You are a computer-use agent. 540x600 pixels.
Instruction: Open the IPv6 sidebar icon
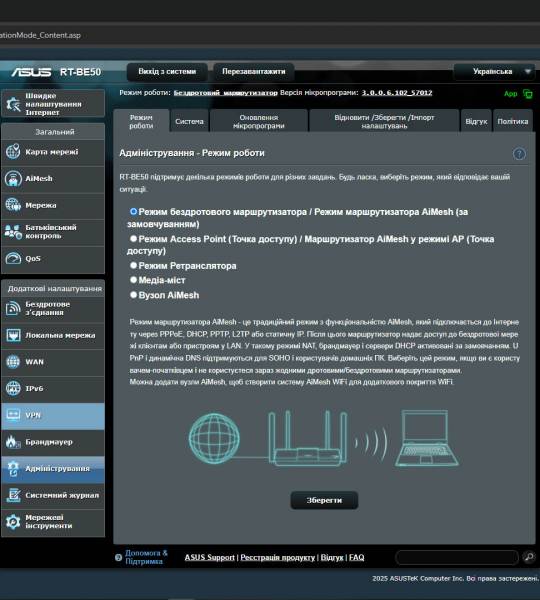(13, 388)
